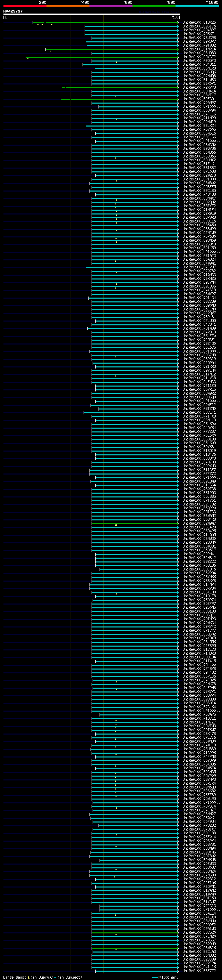
Task: Click the query end position 528
Action: click(x=175, y=17)
